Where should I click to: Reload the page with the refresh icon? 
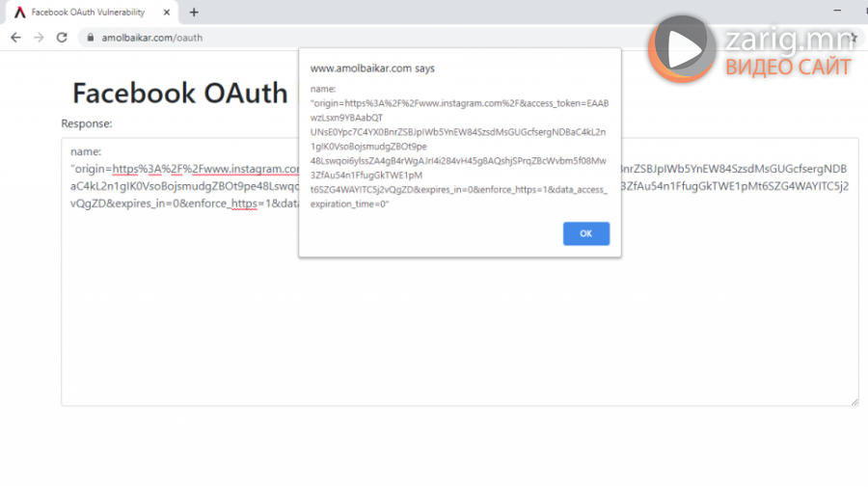[62, 38]
